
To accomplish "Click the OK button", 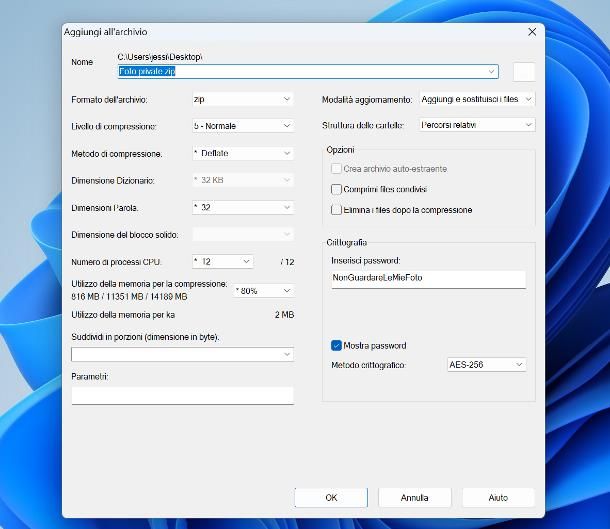I will 331,497.
